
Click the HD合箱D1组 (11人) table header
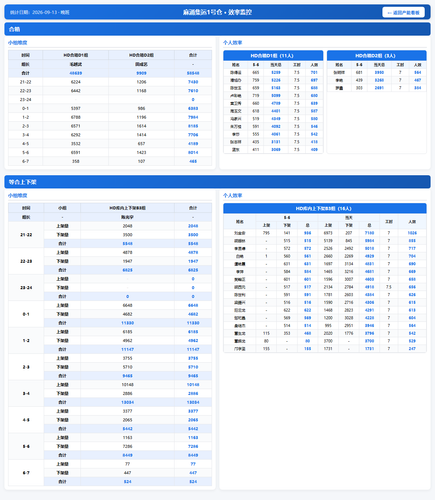click(273, 56)
